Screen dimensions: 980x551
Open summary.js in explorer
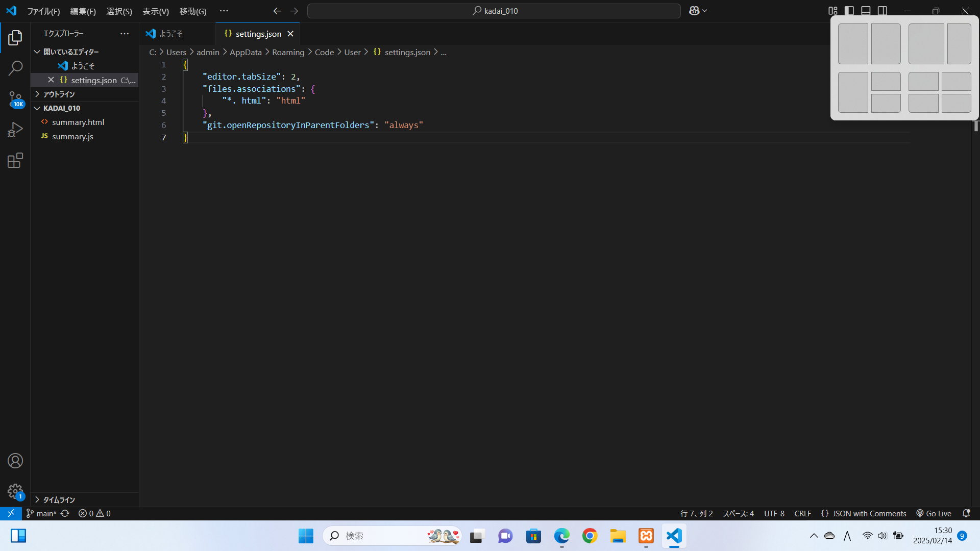(85, 136)
